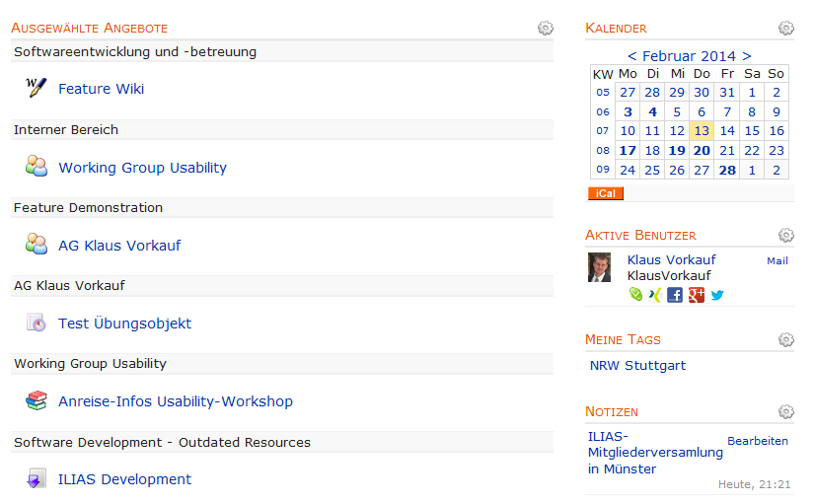This screenshot has width=814, height=504.
Task: Open calendar week 07
Action: pyautogui.click(x=602, y=131)
